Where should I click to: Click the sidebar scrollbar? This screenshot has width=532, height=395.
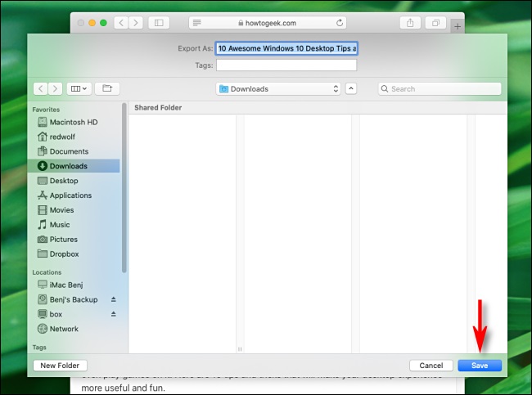(124, 187)
